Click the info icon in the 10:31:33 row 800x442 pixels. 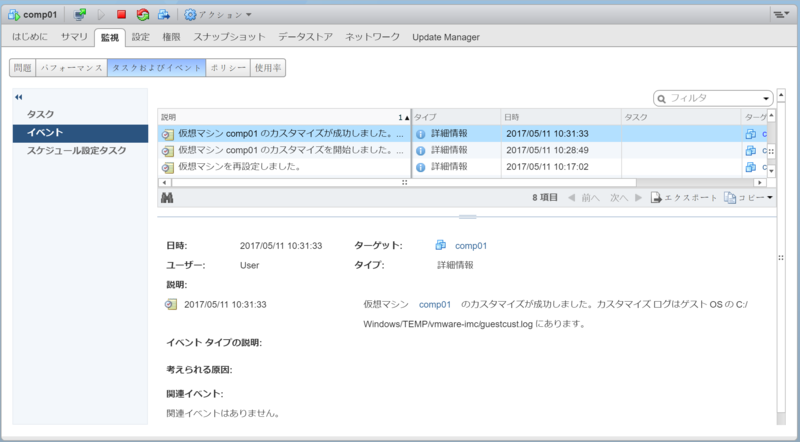pos(420,134)
